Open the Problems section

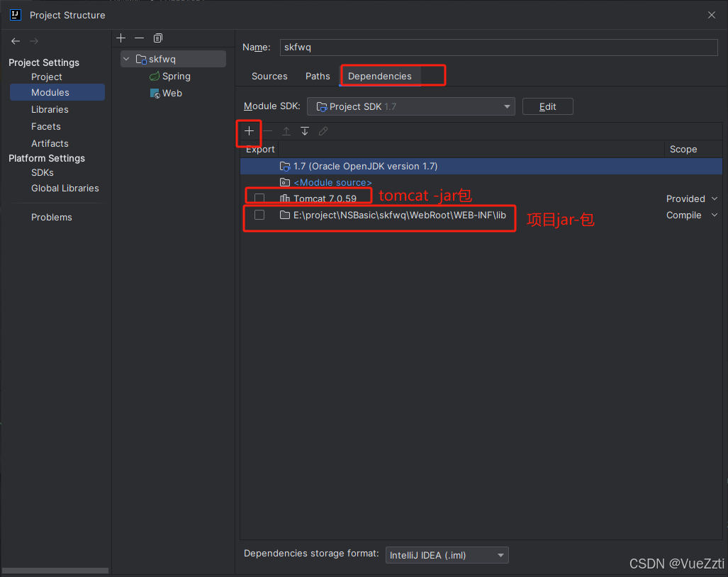point(52,217)
